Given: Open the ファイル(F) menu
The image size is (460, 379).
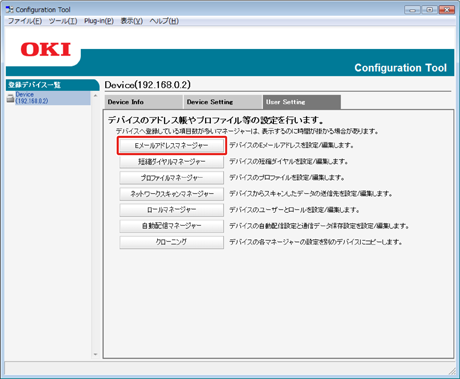Looking at the screenshot, I should tap(25, 21).
